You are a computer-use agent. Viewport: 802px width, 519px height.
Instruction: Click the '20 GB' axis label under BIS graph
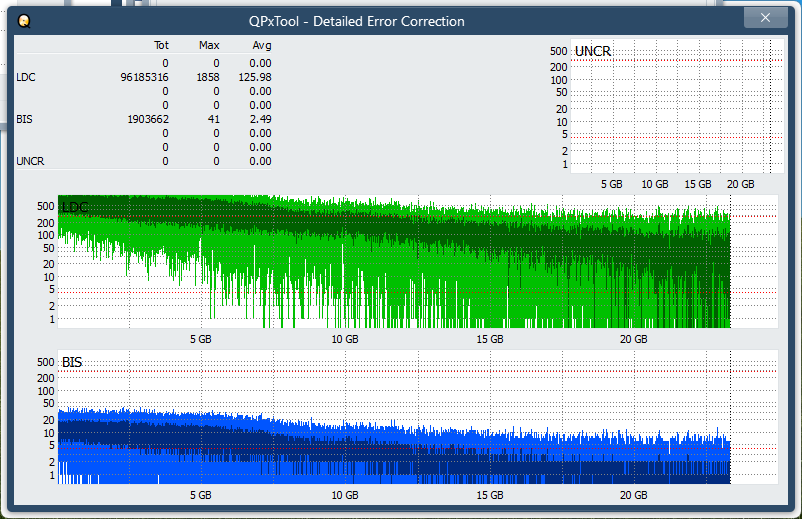634,495
